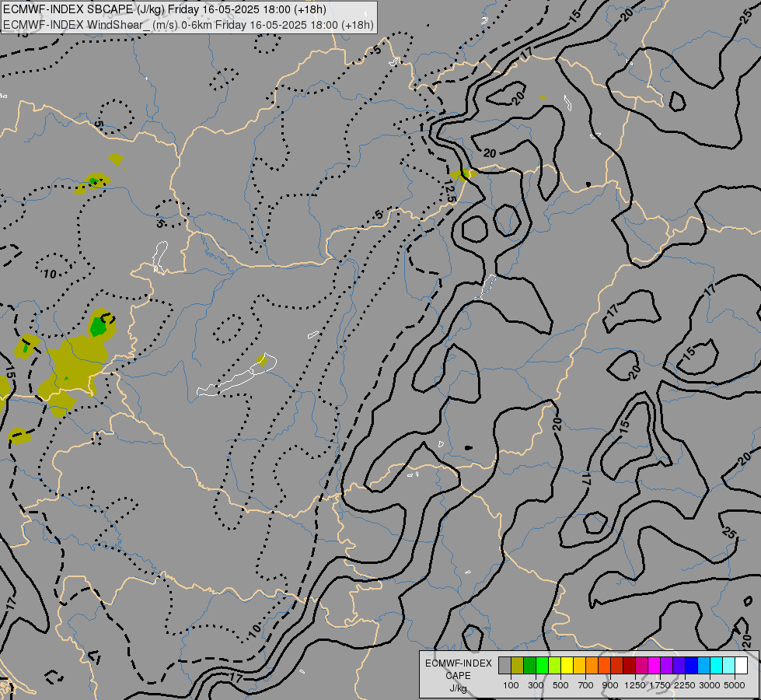Pick the 5000 legend scale value
The width and height of the screenshot is (761, 700).
(735, 685)
